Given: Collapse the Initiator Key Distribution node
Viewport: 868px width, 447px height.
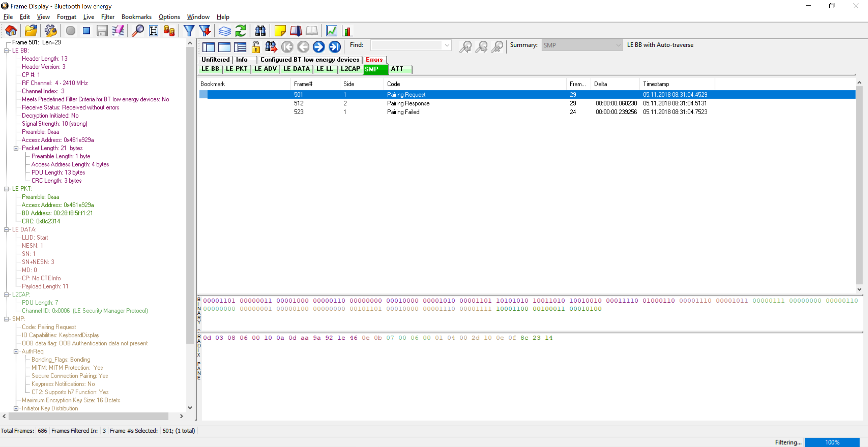Looking at the screenshot, I should 16,408.
